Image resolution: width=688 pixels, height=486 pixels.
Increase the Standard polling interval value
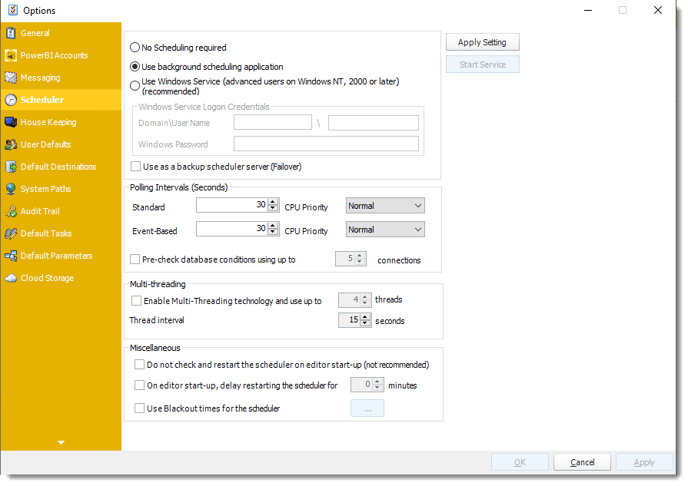(x=273, y=202)
